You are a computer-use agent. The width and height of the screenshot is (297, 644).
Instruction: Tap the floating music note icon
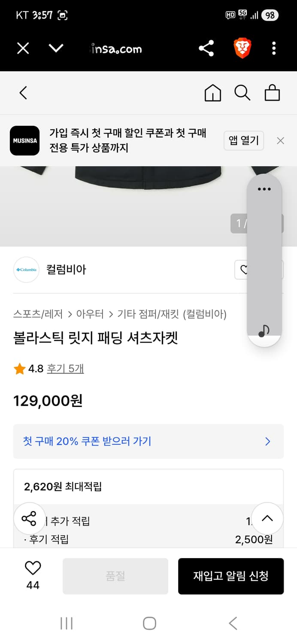(x=264, y=331)
